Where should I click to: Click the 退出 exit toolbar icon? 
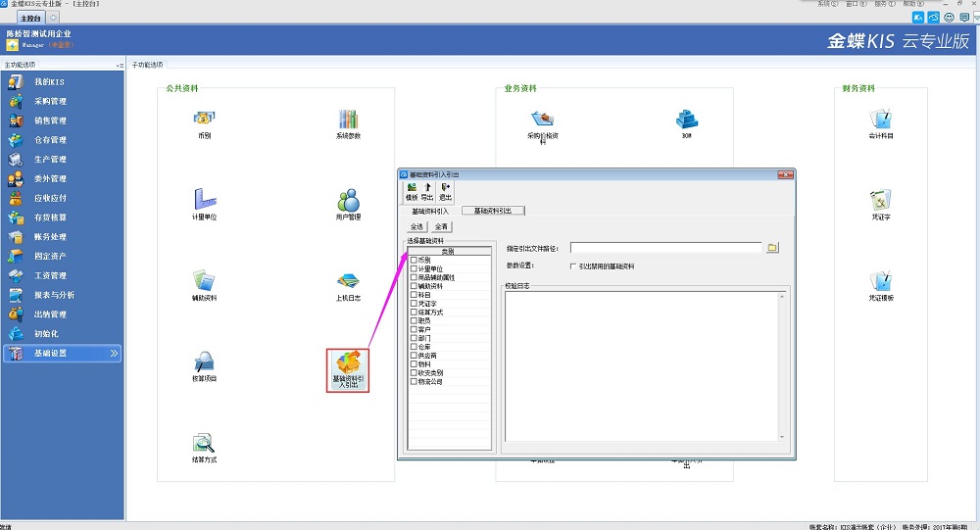(446, 191)
